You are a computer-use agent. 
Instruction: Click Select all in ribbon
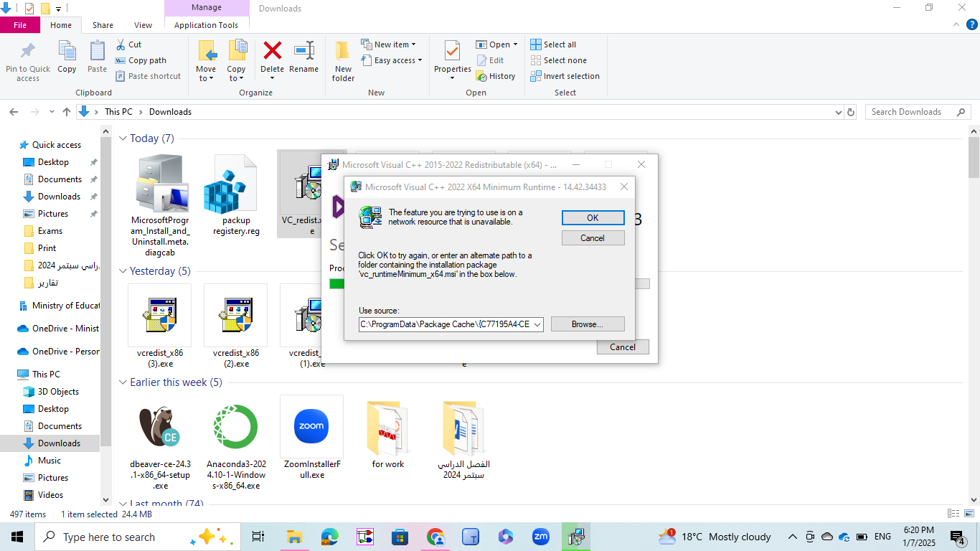point(553,44)
